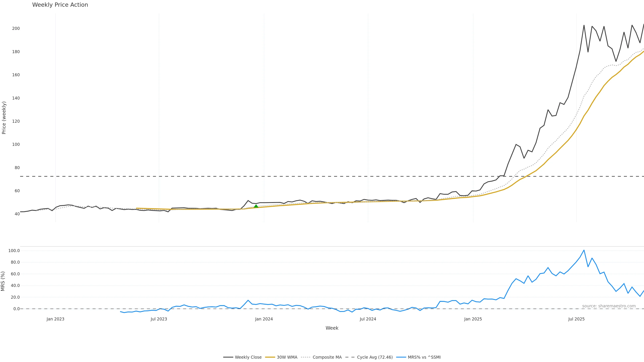Click the Jan 2024 x-axis label
This screenshot has height=362, width=644.
(264, 319)
